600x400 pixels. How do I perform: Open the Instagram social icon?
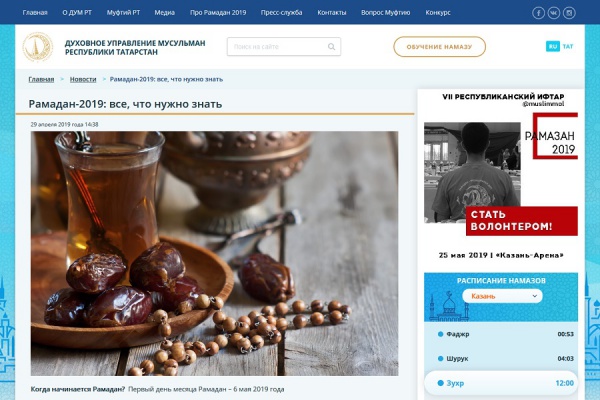pyautogui.click(x=569, y=13)
